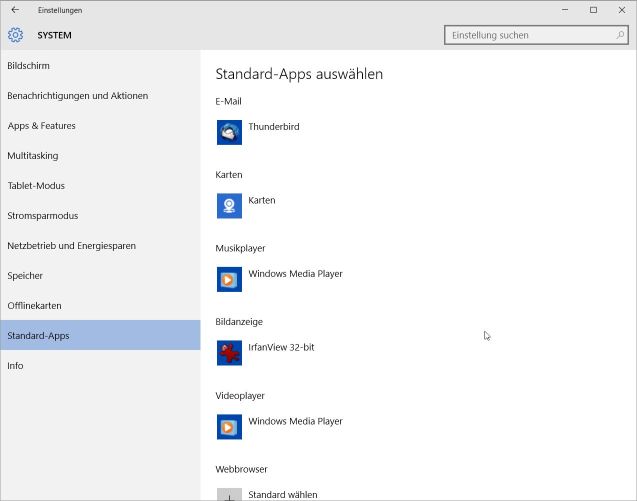
Task: Click the Videoplayer section label
Action: pyautogui.click(x=240, y=396)
